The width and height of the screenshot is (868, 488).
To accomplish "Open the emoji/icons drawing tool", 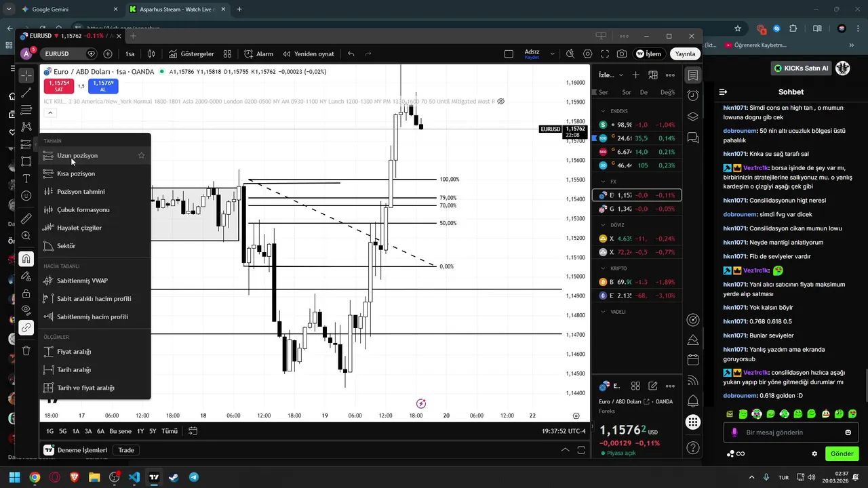I will coord(26,196).
